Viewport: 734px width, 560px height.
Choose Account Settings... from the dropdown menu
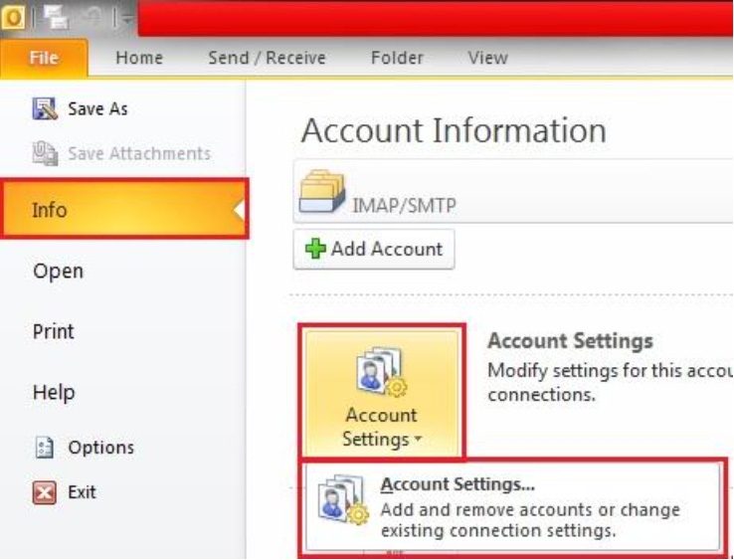click(512, 506)
